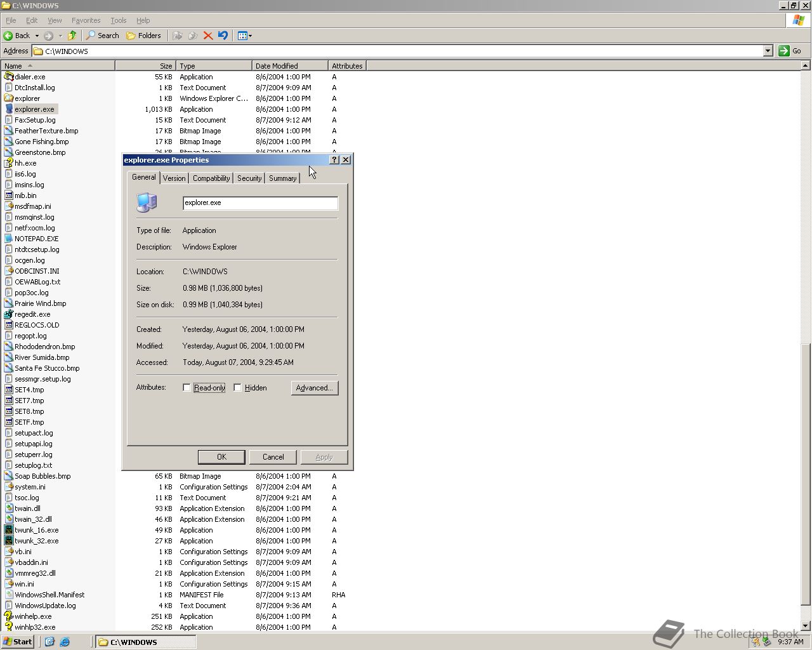Select the FeatherTexture.bmp icon
Image resolution: width=812 pixels, height=650 pixels.
(x=9, y=131)
